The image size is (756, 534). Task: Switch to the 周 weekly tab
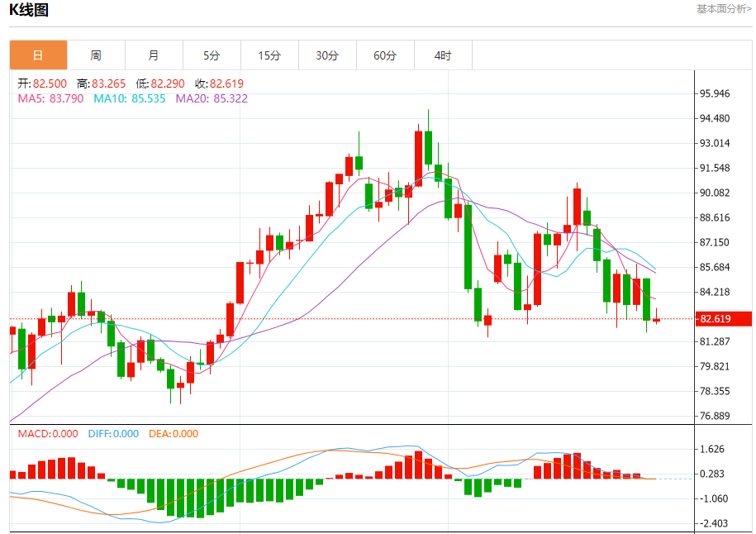[x=96, y=55]
